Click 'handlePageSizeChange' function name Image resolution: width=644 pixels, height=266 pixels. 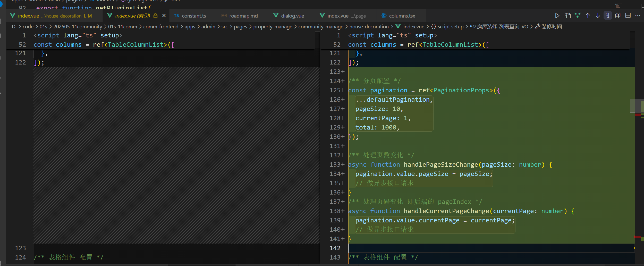[441, 164]
